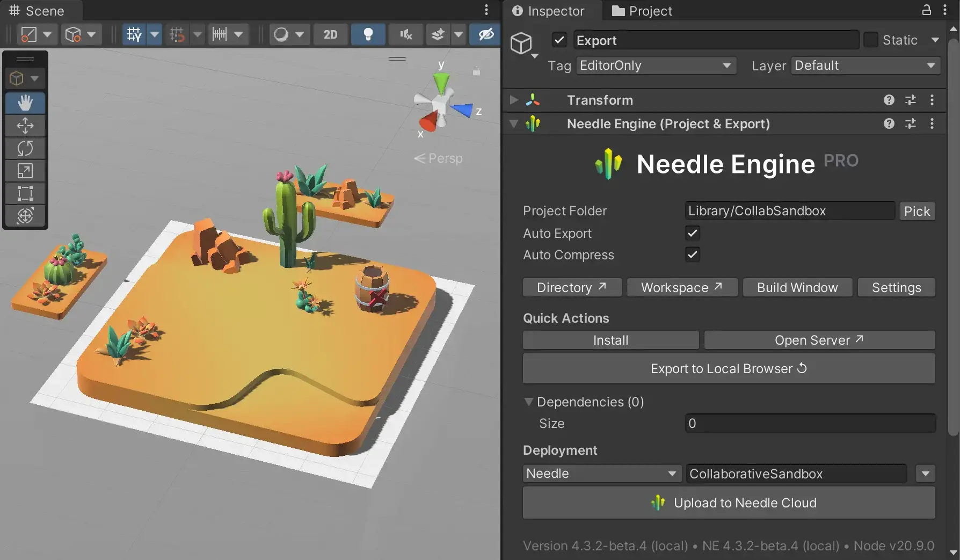The width and height of the screenshot is (960, 560).
Task: Toggle 2D view mode
Action: 331,34
